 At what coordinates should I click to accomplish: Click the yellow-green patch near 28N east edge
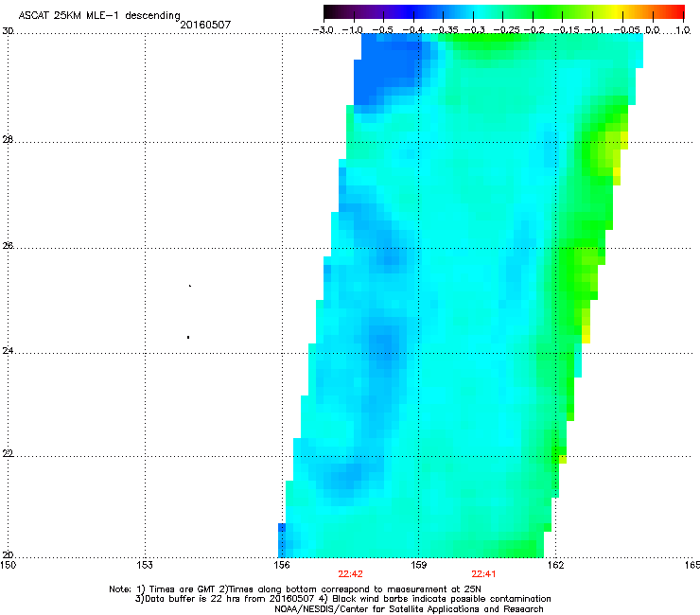point(614,148)
